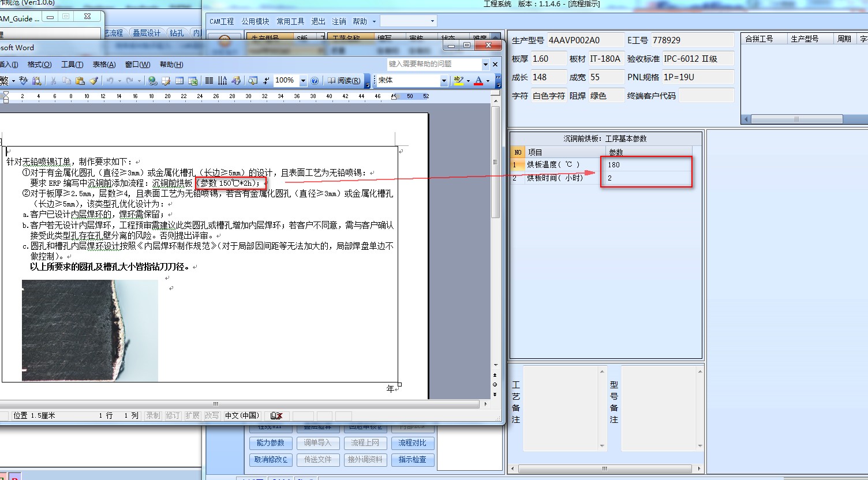The width and height of the screenshot is (868, 480).
Task: Expand the undo history dropdown arrow
Action: (119, 81)
